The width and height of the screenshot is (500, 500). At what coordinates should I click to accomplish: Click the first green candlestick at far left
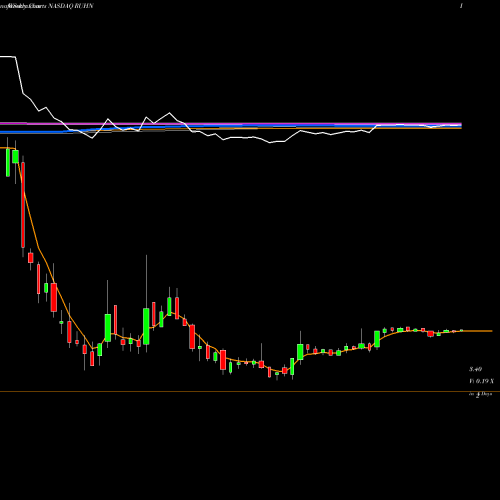pyautogui.click(x=8, y=162)
